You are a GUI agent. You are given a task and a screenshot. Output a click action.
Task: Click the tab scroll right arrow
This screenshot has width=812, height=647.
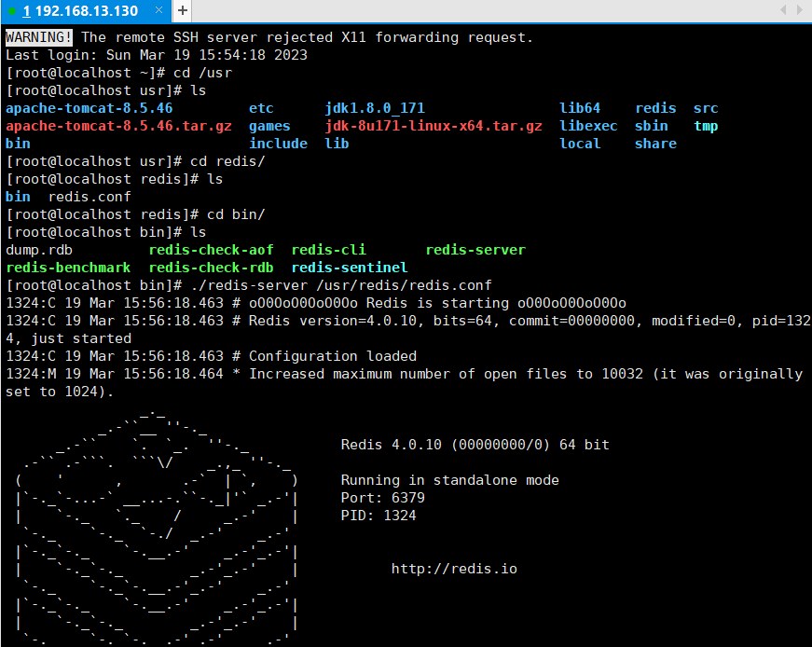[x=800, y=10]
